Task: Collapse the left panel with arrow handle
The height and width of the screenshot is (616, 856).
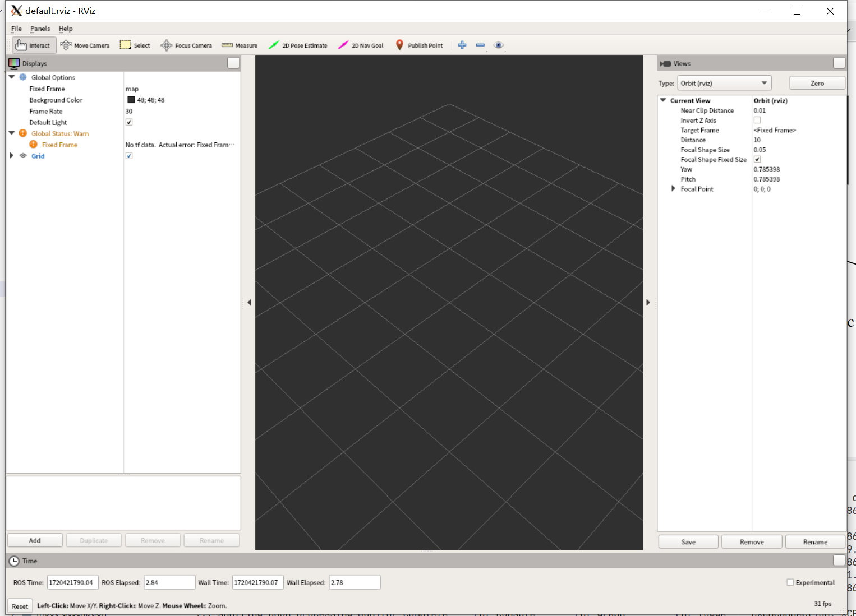Action: coord(249,302)
